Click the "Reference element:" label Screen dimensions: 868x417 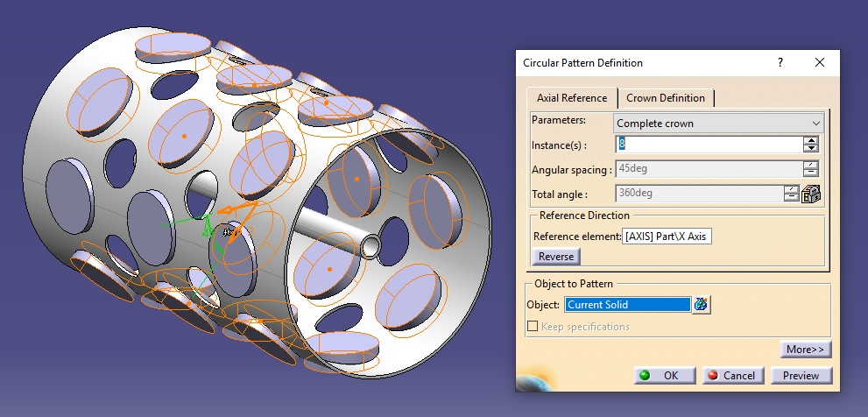coord(577,237)
